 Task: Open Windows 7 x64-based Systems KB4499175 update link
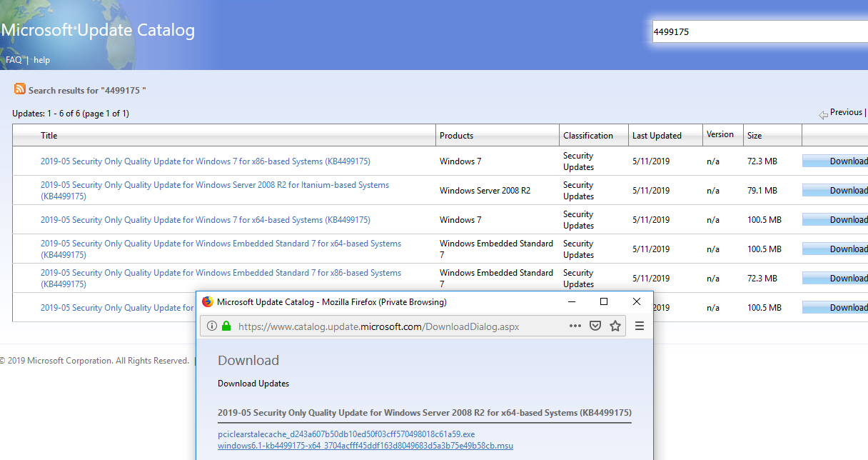pyautogui.click(x=206, y=220)
